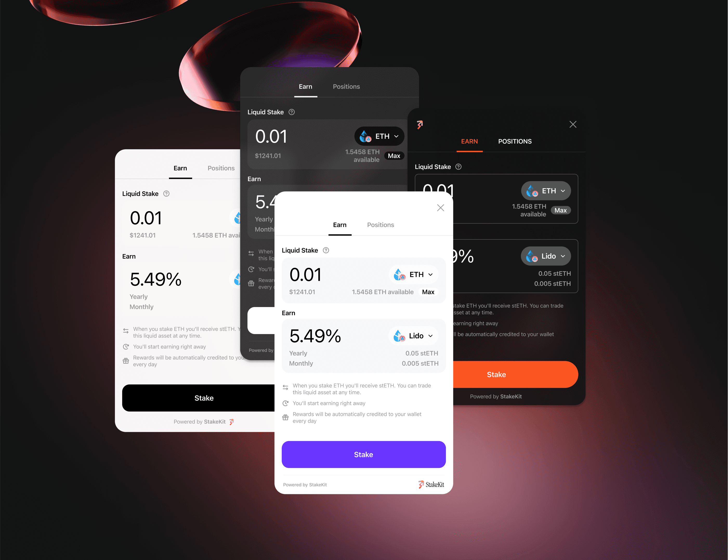Click the StakeKit logo icon bottom right

click(x=420, y=484)
